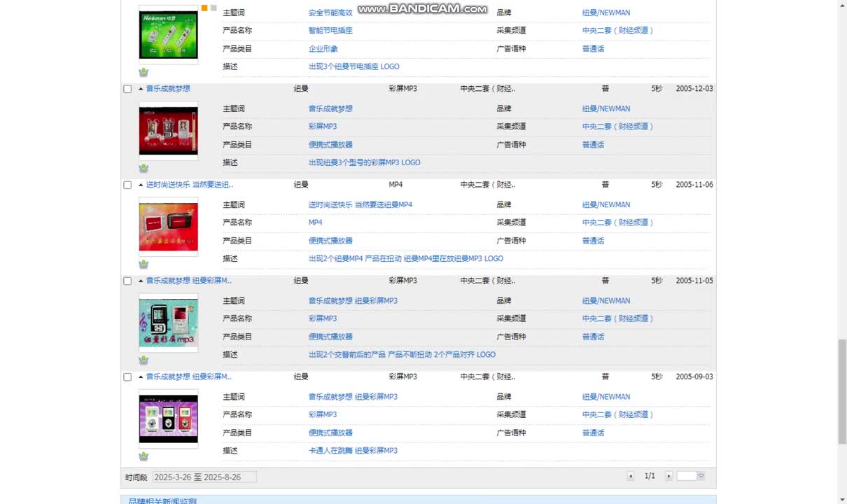847x504 pixels.
Task: Select the checkbox of the 2005-11-05 ad row
Action: pos(127,281)
